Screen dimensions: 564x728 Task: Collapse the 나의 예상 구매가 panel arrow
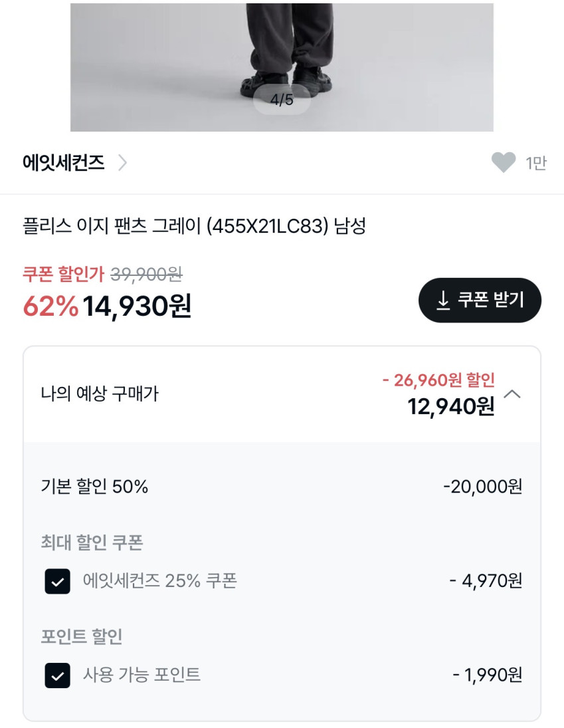[x=512, y=394]
